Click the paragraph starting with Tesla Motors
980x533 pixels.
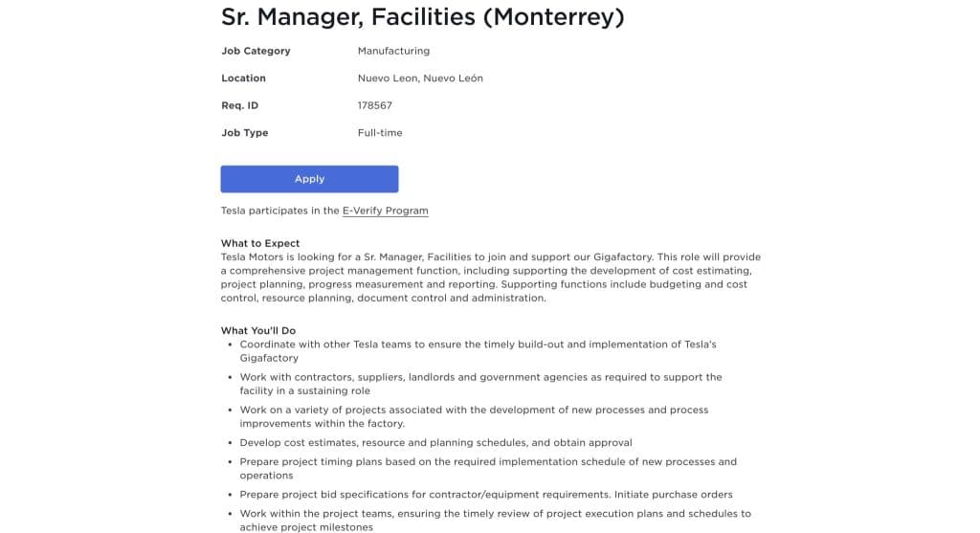pos(490,278)
